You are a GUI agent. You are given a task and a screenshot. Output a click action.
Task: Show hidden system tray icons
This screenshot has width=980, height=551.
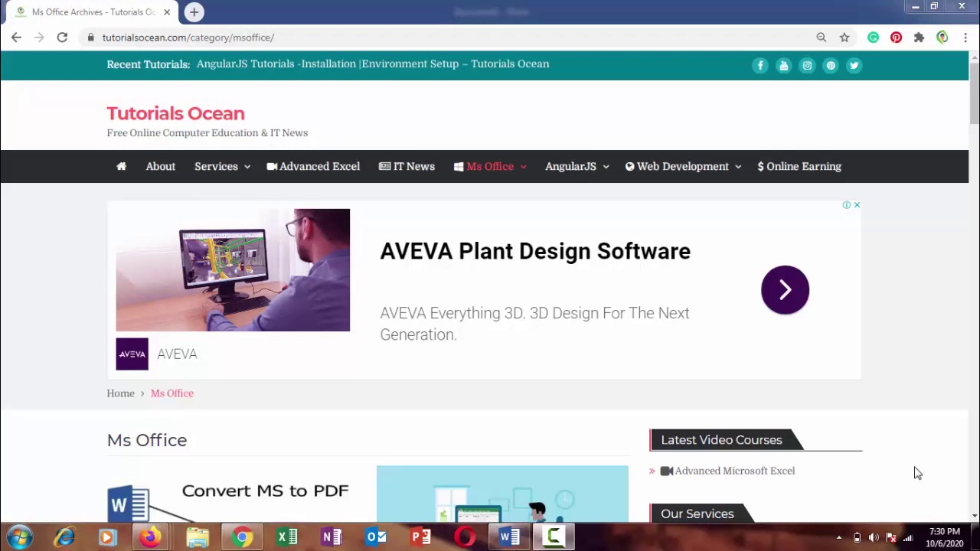839,538
